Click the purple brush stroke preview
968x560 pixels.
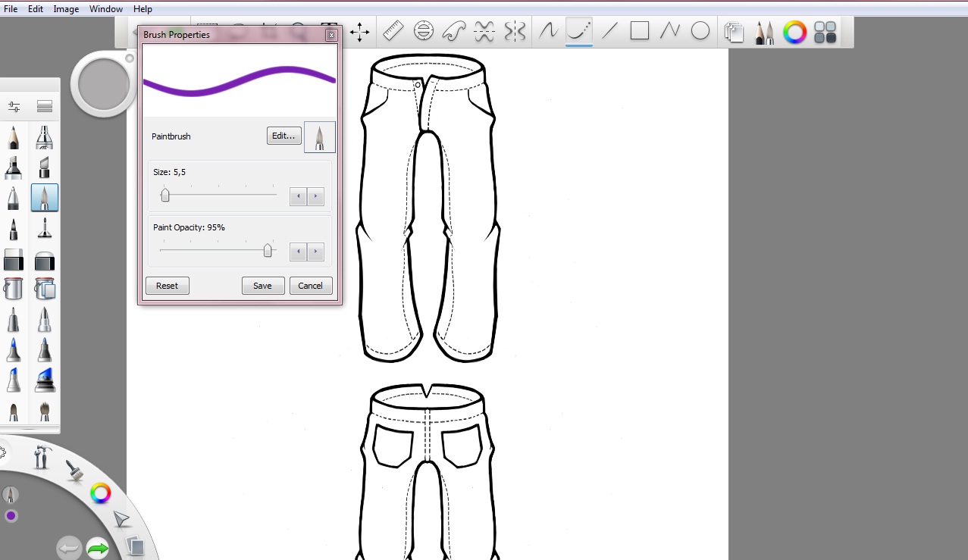point(240,81)
